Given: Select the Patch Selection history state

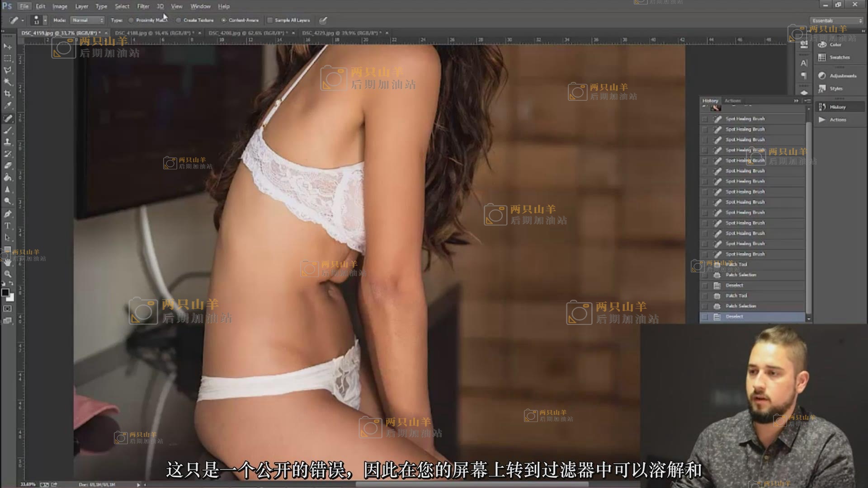Looking at the screenshot, I should pyautogui.click(x=741, y=306).
